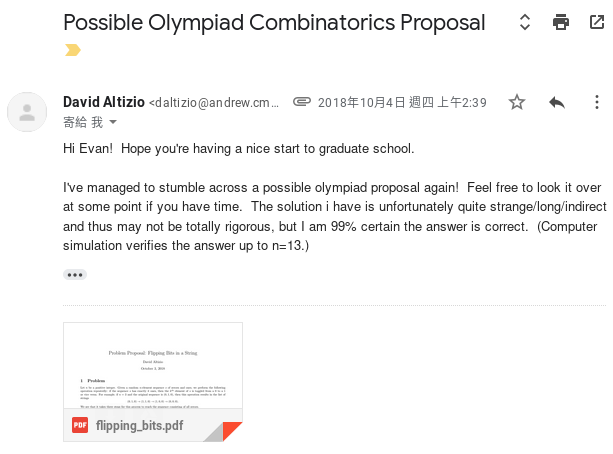Open the flipping_bits.pdf file name
This screenshot has width=613, height=454.
tap(140, 425)
